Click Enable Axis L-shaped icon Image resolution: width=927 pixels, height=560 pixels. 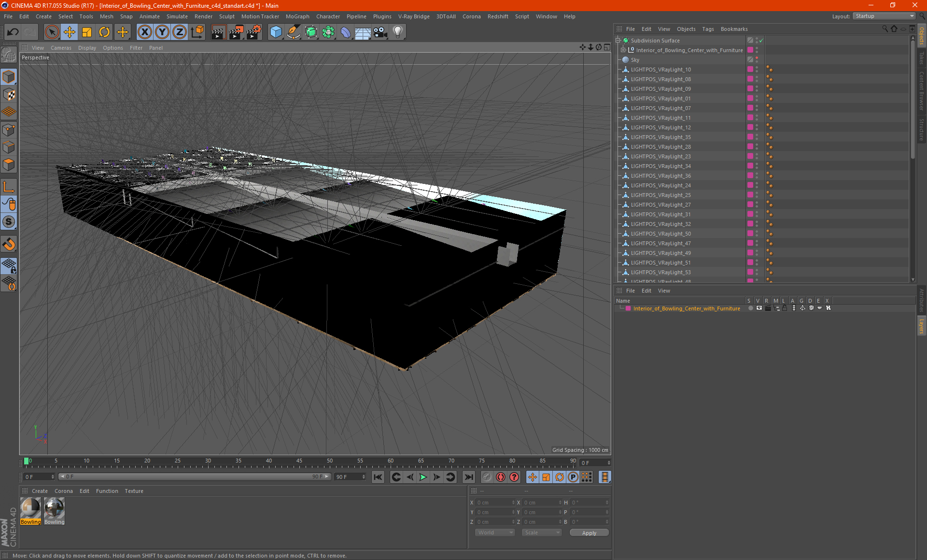[x=9, y=187]
